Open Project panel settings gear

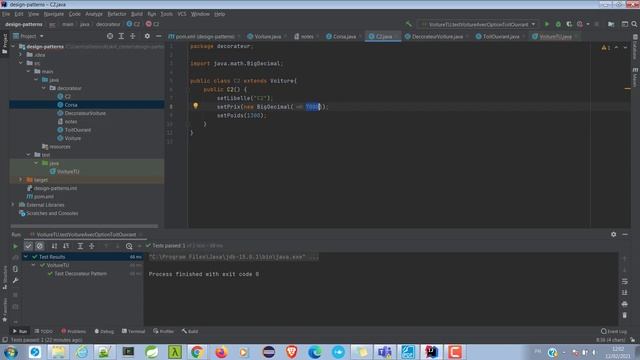point(147,36)
